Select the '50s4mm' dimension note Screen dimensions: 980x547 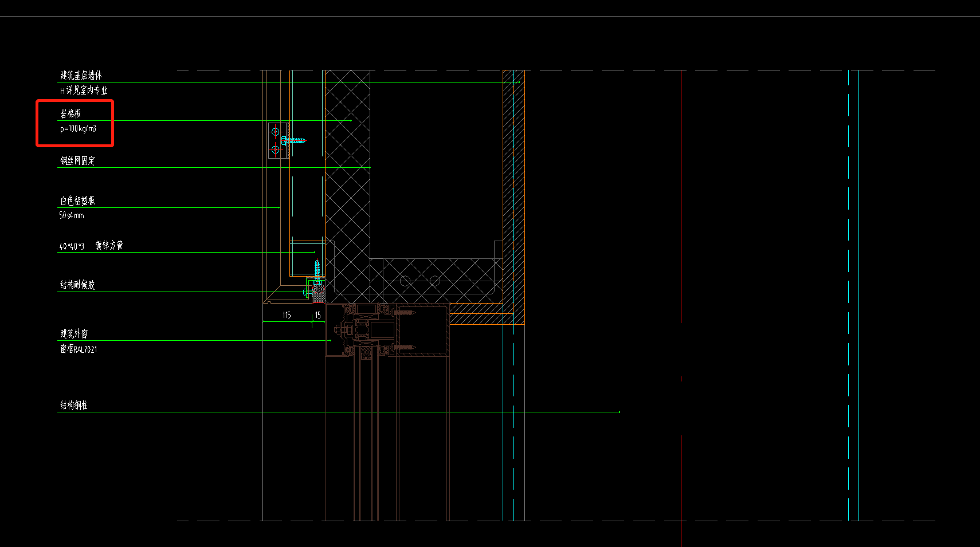(x=72, y=215)
